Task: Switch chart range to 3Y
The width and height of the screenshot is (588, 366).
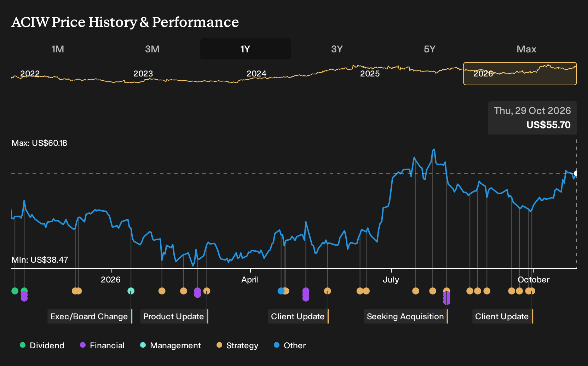Action: click(337, 49)
